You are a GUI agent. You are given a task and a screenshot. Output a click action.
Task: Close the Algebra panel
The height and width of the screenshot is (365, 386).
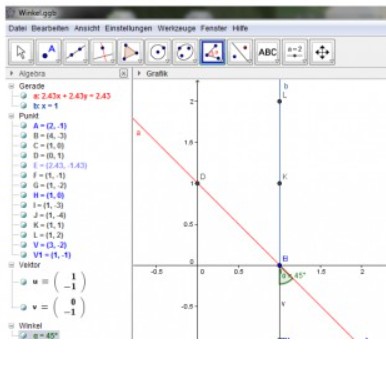coord(123,74)
